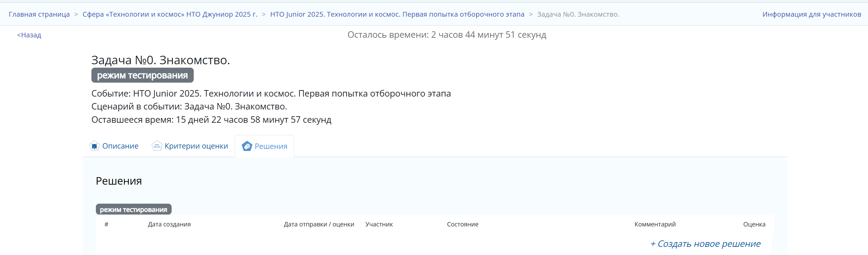Open Информация для участников link
868x255 pixels.
(812, 14)
